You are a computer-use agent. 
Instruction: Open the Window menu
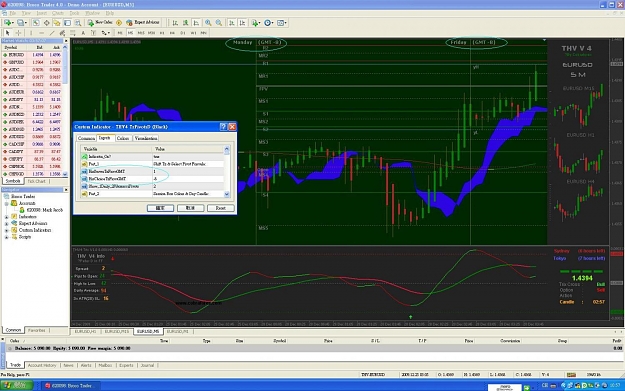[92, 13]
